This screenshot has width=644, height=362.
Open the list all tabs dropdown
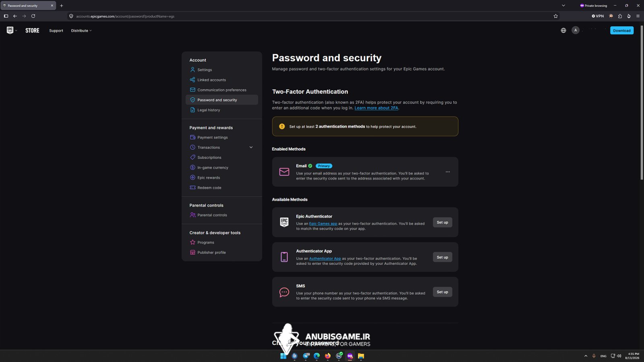[563, 6]
